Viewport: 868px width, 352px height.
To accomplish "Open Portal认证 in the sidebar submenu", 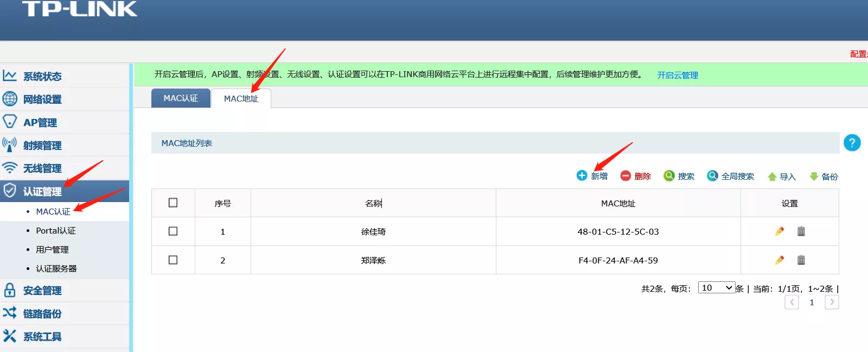I will (x=56, y=231).
